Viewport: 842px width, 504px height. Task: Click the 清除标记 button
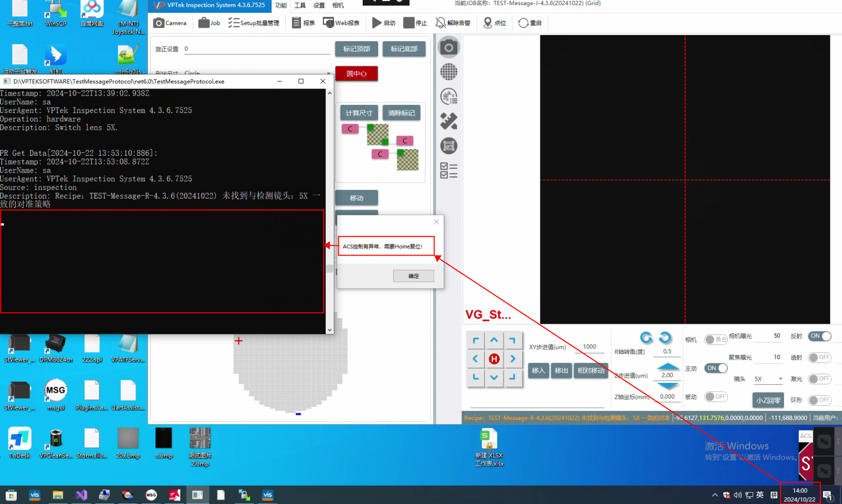click(401, 113)
